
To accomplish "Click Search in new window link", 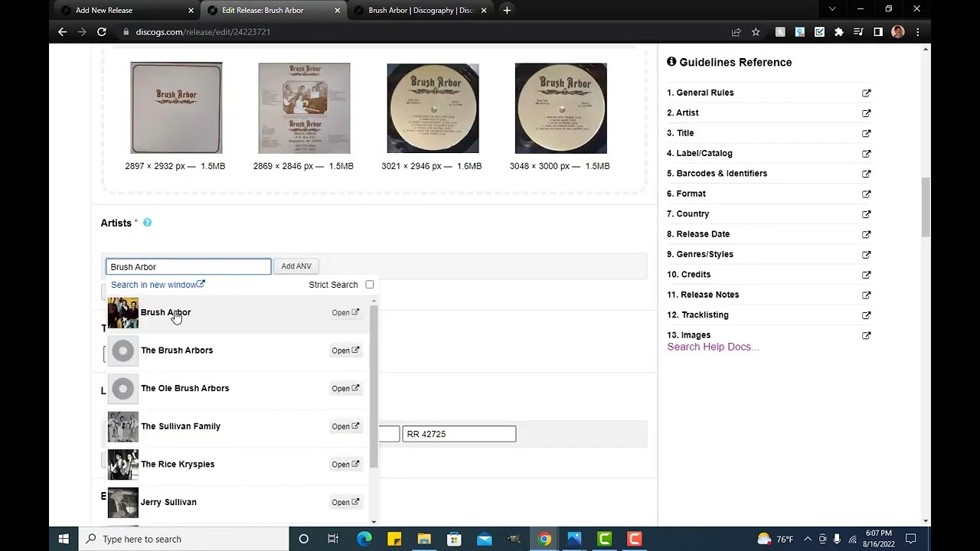I will 158,285.
